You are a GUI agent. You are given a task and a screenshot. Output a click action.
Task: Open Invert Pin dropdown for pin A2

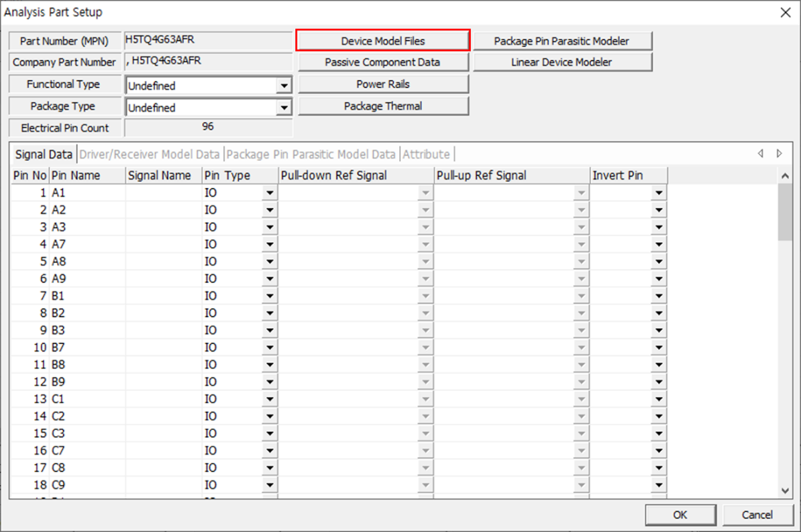[659, 211]
